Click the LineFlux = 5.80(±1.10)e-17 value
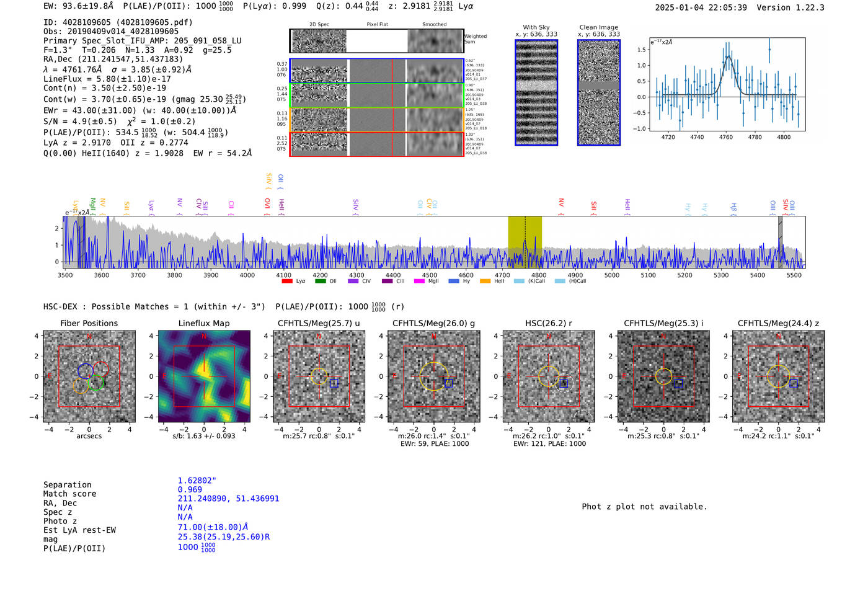Image resolution: width=868 pixels, height=591 pixels. coord(107,79)
